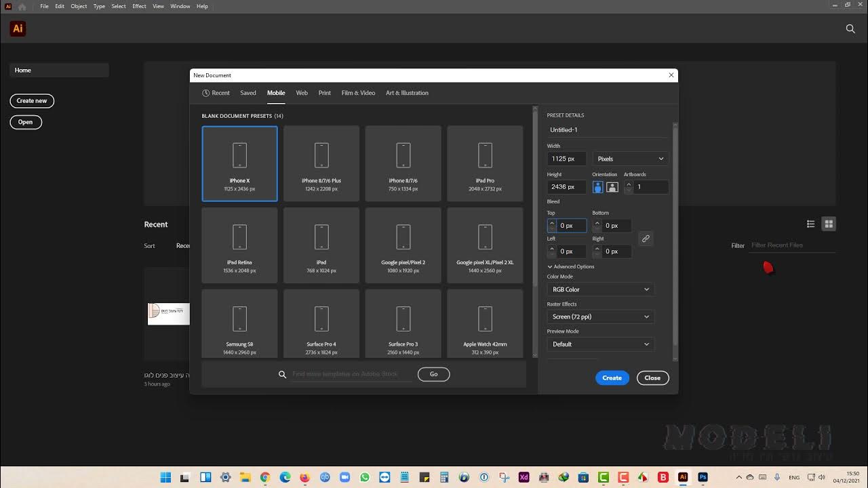Screen dimensions: 868x488
Task: Click the Artboards count stepper arrows
Action: pos(629,186)
